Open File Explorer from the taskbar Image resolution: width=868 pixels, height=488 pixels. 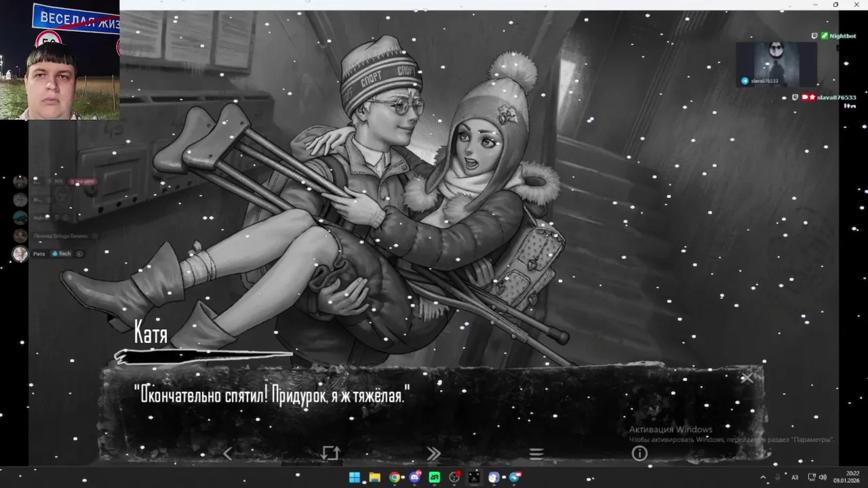(x=374, y=477)
